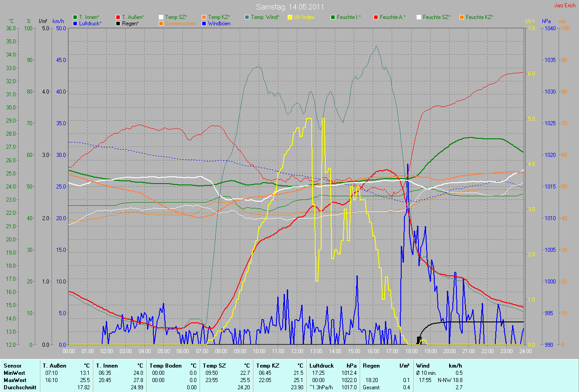Click the Temp Boden column header
The height and width of the screenshot is (392, 579).
tap(166, 366)
